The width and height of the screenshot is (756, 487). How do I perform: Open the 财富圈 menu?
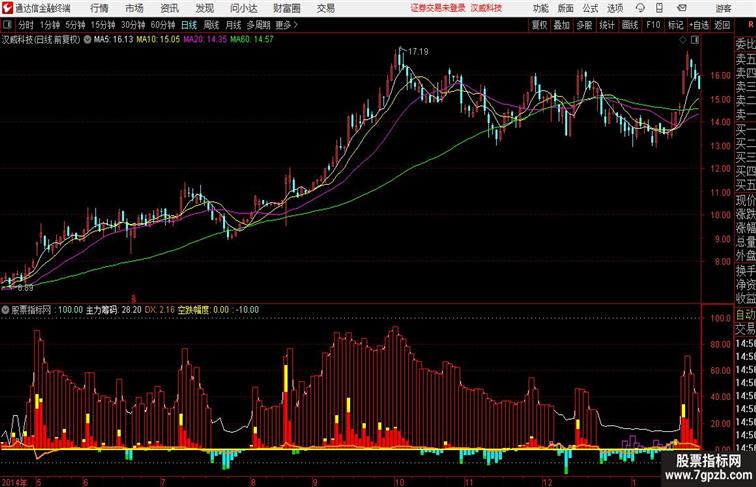[x=286, y=8]
